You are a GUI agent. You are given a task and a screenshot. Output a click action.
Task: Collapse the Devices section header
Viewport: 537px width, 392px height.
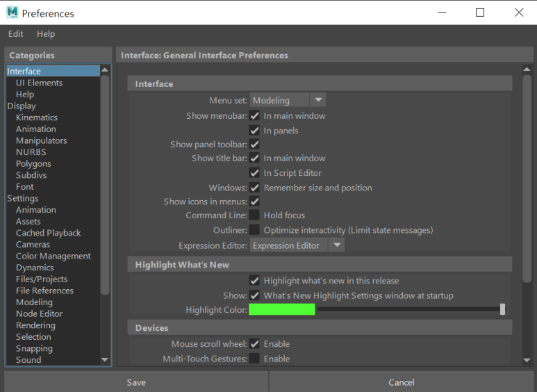pos(320,328)
